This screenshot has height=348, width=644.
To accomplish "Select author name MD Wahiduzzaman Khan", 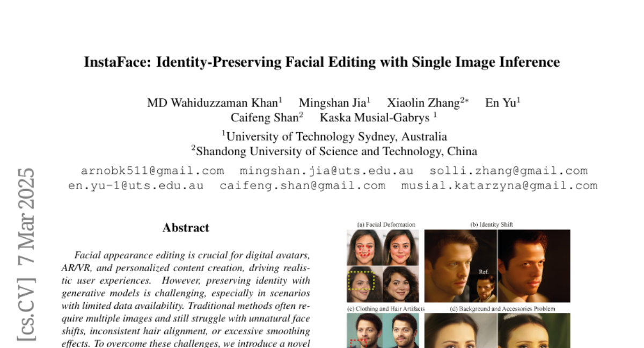I will (x=213, y=103).
